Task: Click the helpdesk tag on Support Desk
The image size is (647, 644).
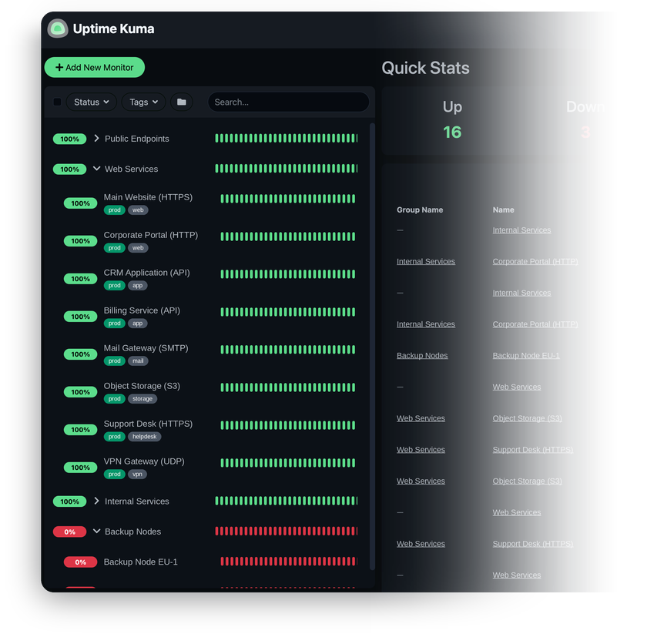Action: 145,437
